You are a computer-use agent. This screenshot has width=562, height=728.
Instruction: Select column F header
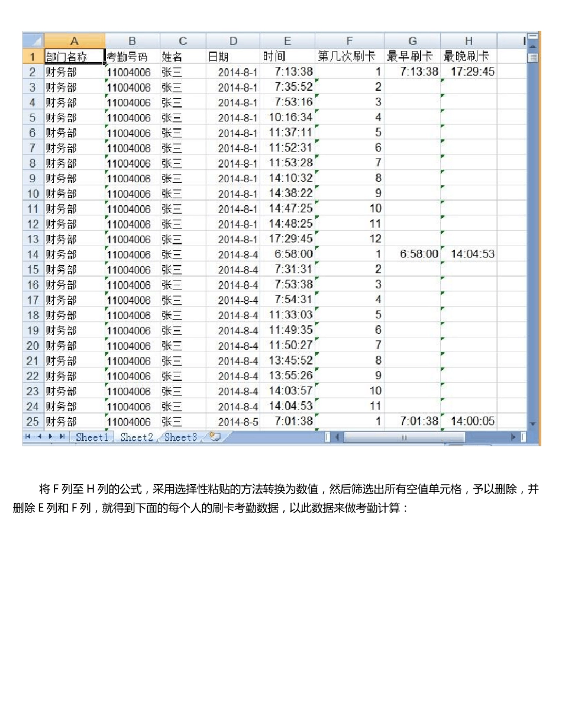350,41
